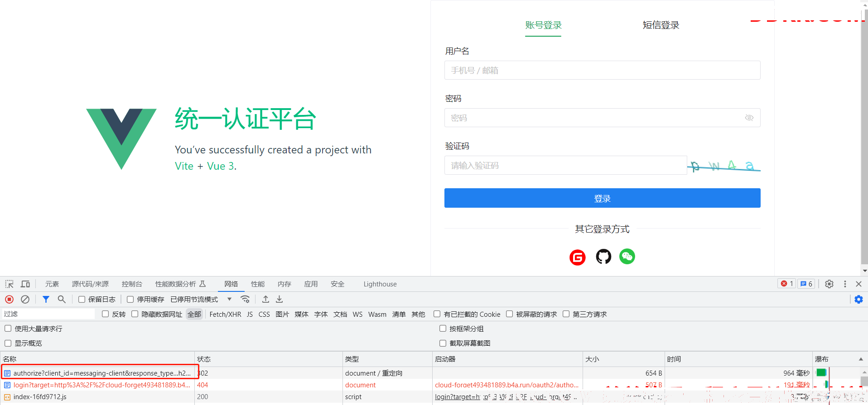Image resolution: width=868 pixels, height=405 pixels.
Task: Toggle the device toolbar icon
Action: click(25, 284)
